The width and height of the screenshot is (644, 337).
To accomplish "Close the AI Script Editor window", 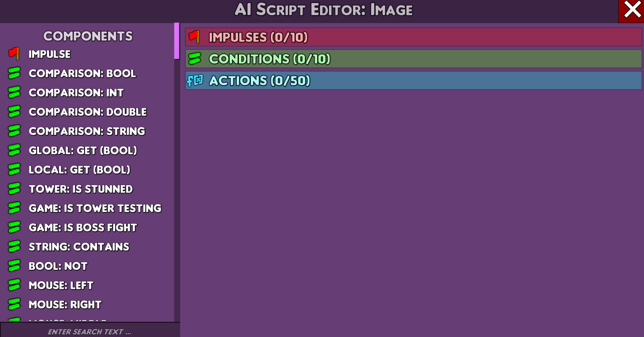I will (632, 10).
